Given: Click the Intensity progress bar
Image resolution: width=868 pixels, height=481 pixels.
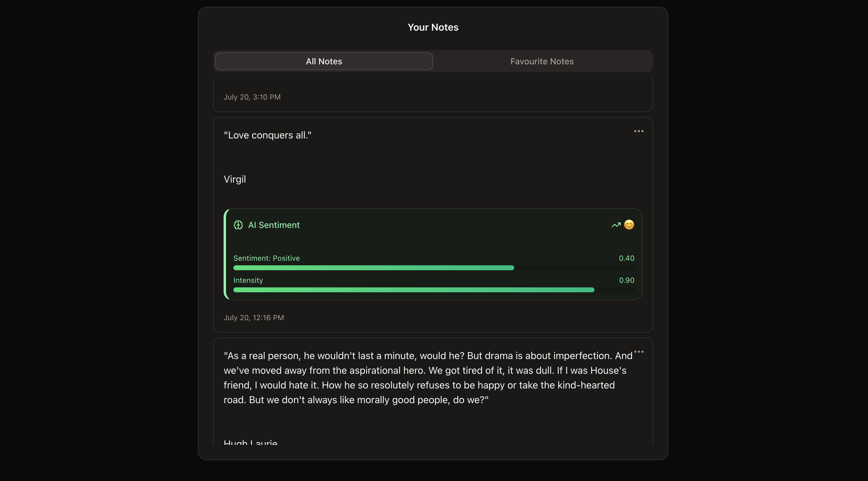Looking at the screenshot, I should point(434,290).
